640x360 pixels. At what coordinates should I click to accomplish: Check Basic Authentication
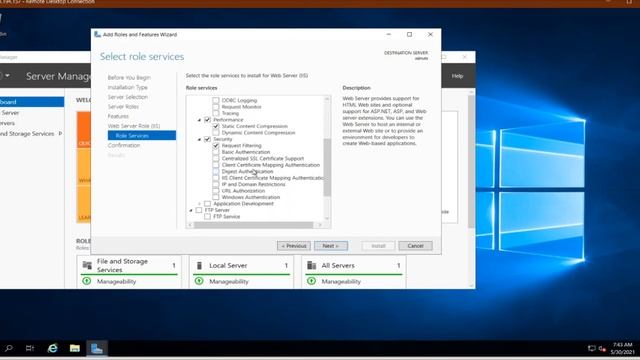[x=216, y=152]
